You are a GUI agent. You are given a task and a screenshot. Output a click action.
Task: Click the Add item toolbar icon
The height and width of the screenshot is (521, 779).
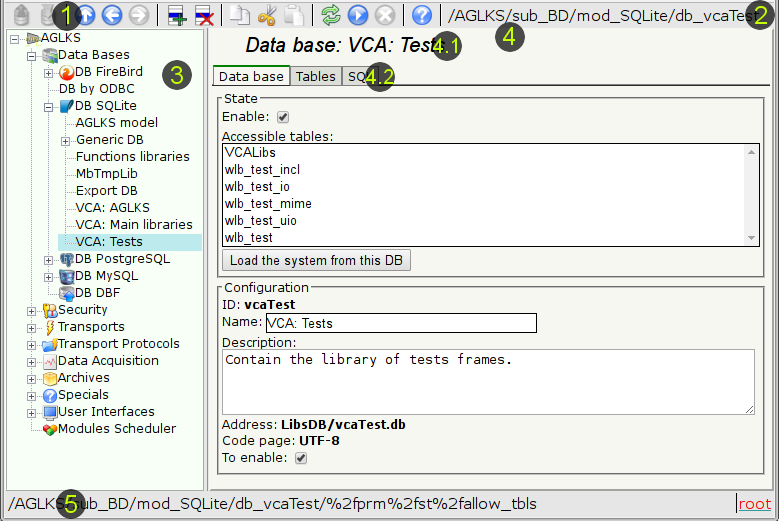(x=177, y=16)
